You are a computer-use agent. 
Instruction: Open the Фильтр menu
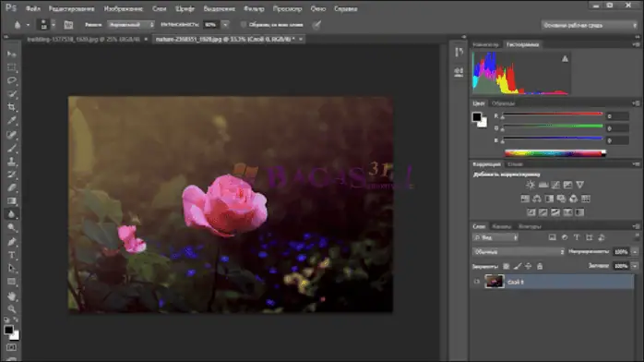click(x=254, y=8)
